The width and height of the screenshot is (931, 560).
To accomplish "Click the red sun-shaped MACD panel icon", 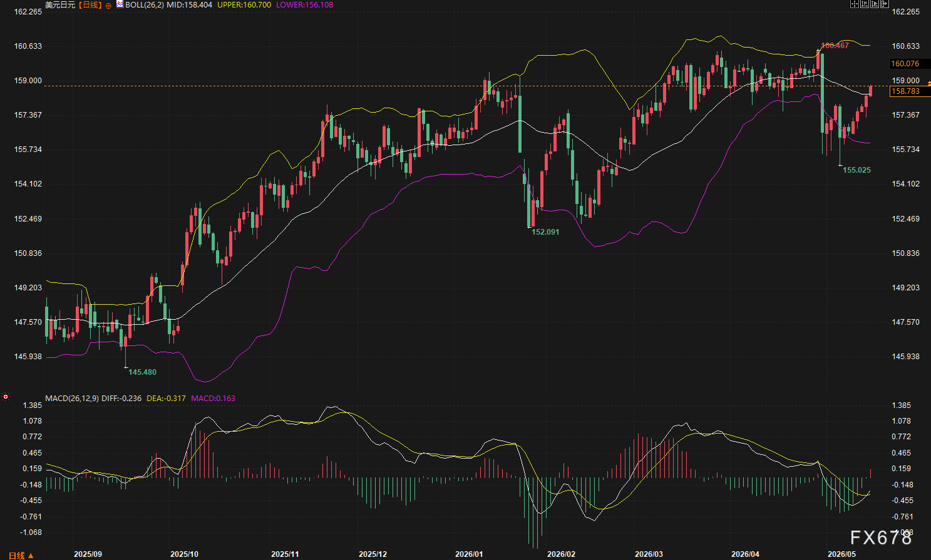I will pyautogui.click(x=6, y=397).
